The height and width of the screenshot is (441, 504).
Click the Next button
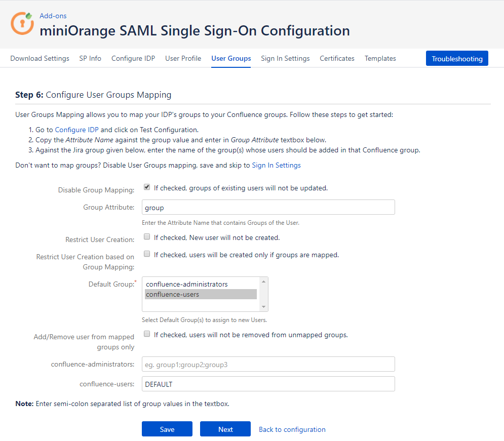[x=225, y=429]
